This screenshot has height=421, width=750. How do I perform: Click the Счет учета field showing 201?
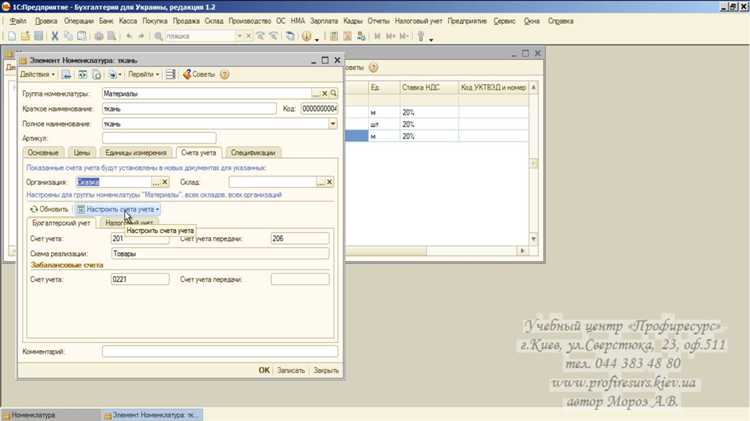(x=140, y=238)
